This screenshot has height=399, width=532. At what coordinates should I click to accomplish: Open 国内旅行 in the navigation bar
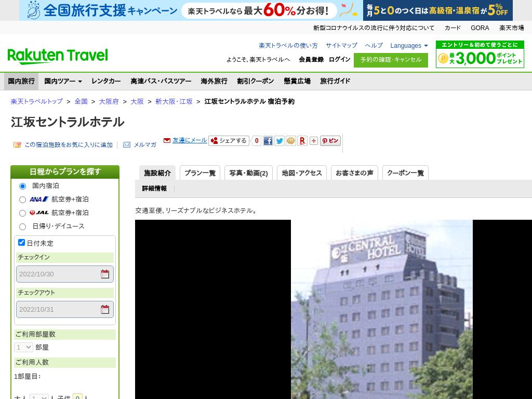[x=21, y=81]
